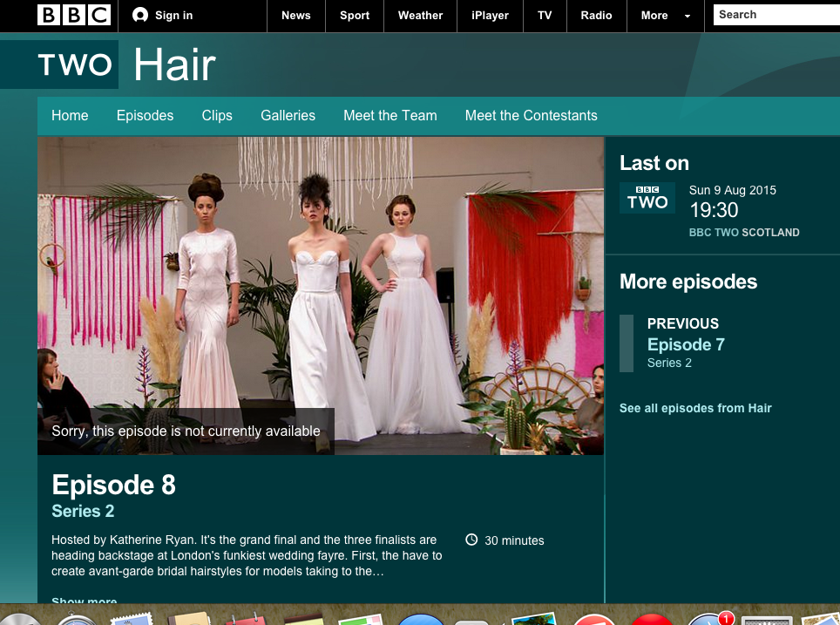Open the More dropdown arrow in BBC bar

pyautogui.click(x=688, y=16)
